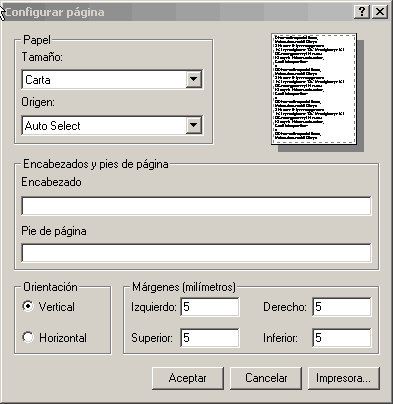This screenshot has height=404, width=393.
Task: Close the Configurar página dialog
Action: tap(380, 12)
